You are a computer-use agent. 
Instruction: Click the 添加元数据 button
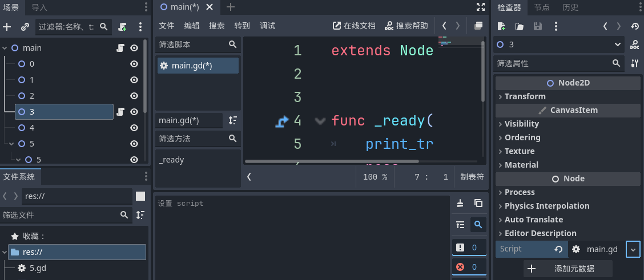click(x=567, y=269)
